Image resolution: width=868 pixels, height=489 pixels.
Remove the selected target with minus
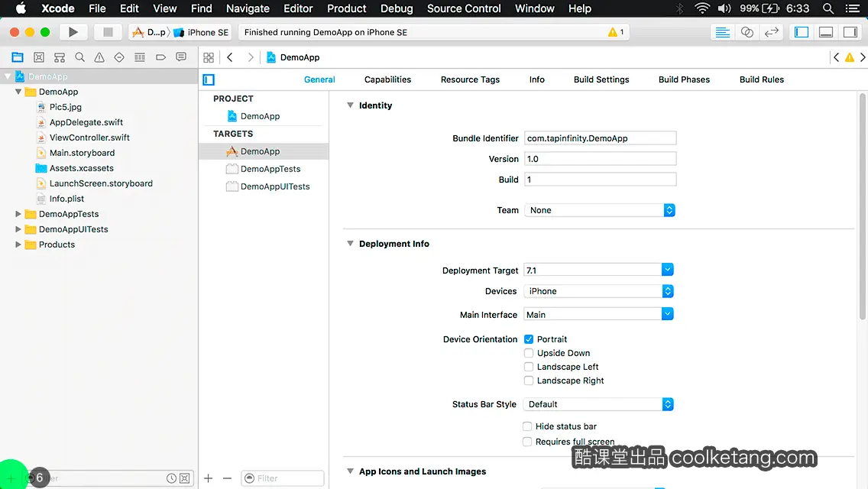[x=227, y=478]
